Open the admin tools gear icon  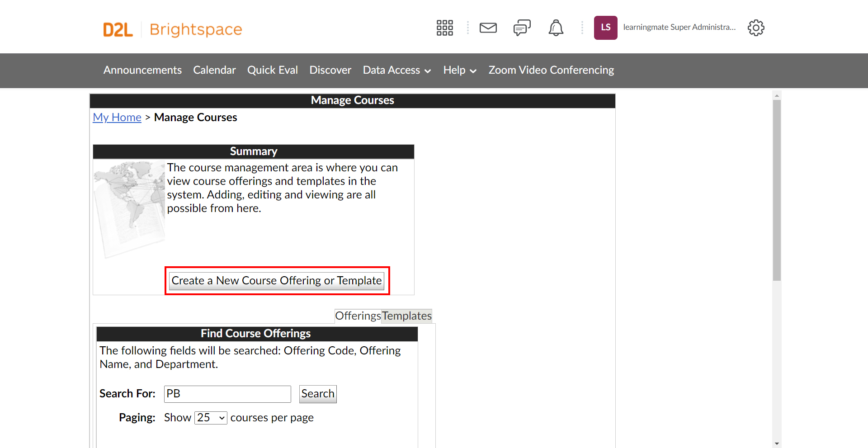point(755,28)
